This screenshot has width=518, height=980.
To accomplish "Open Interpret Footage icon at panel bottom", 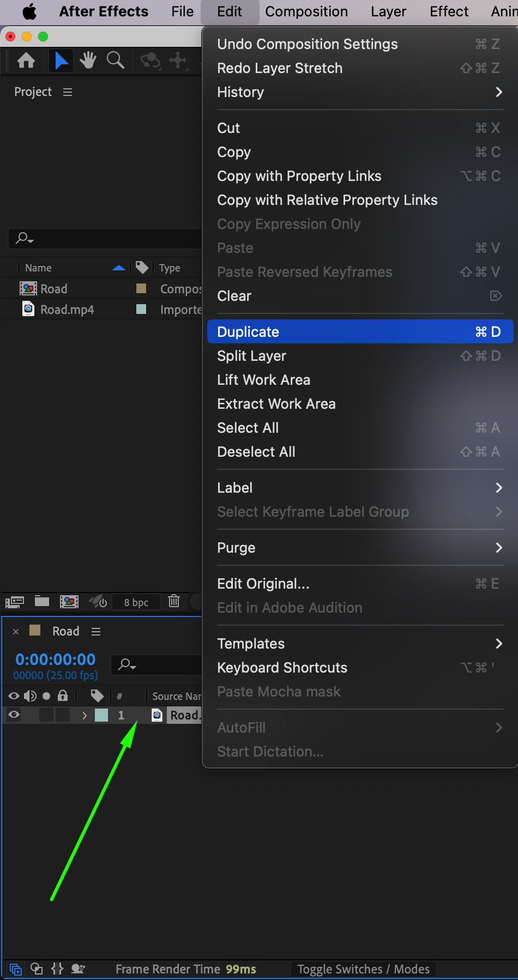I will pyautogui.click(x=15, y=602).
